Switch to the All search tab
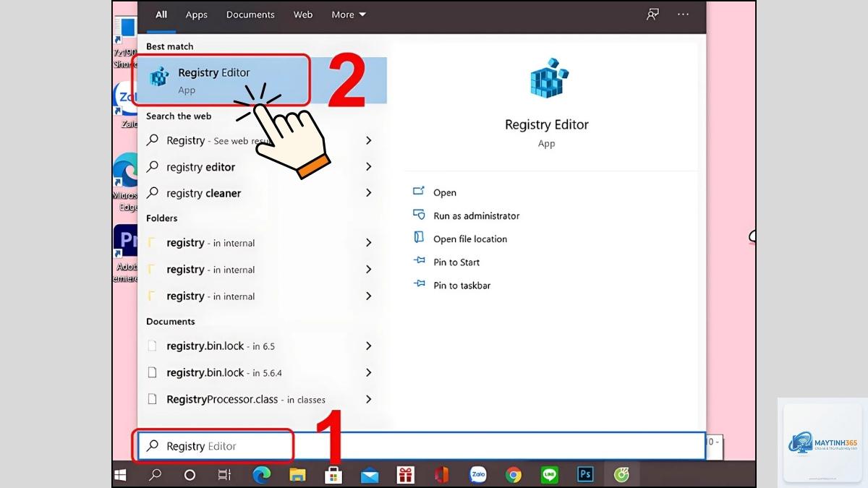Screen dimensions: 868x488 point(161,14)
